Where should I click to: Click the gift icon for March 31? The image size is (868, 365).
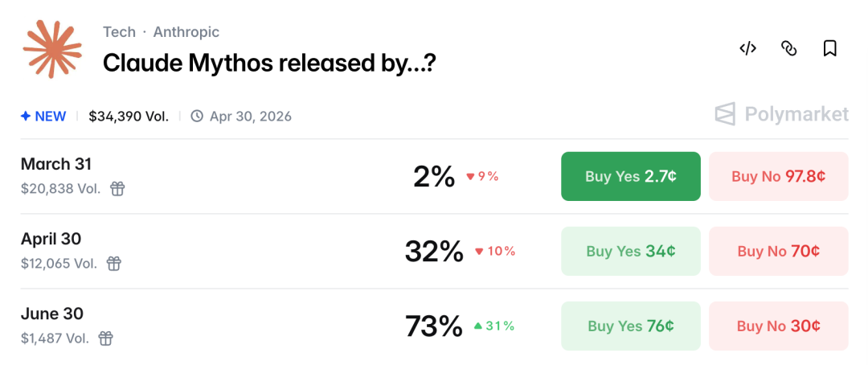click(117, 189)
